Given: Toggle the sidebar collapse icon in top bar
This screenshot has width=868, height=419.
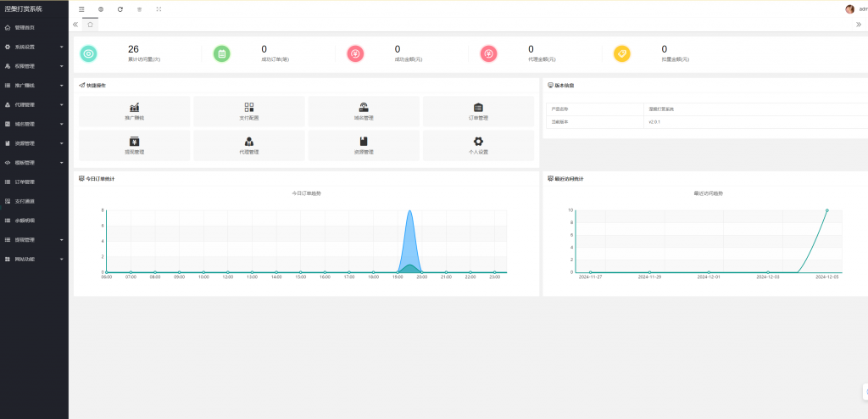Looking at the screenshot, I should pyautogui.click(x=82, y=8).
